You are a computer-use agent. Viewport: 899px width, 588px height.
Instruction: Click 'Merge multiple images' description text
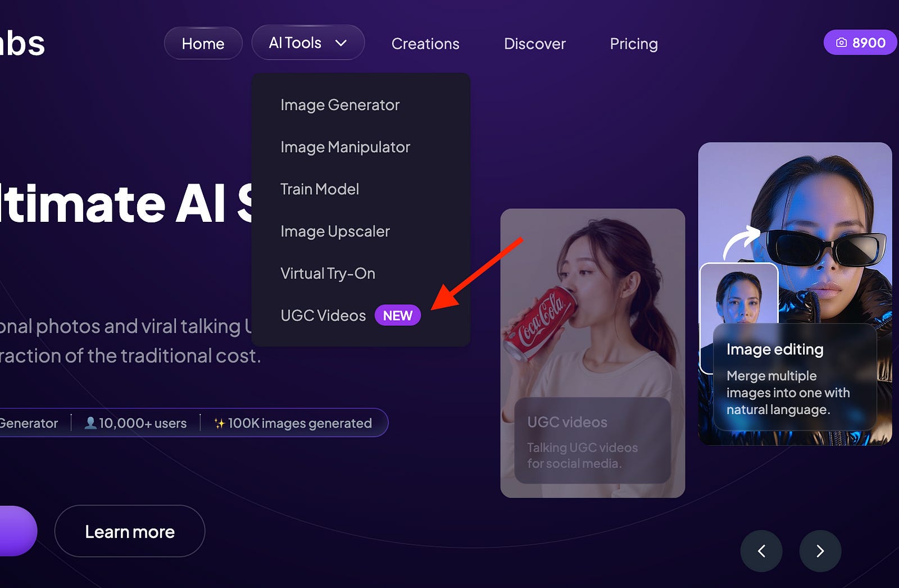[x=788, y=393]
